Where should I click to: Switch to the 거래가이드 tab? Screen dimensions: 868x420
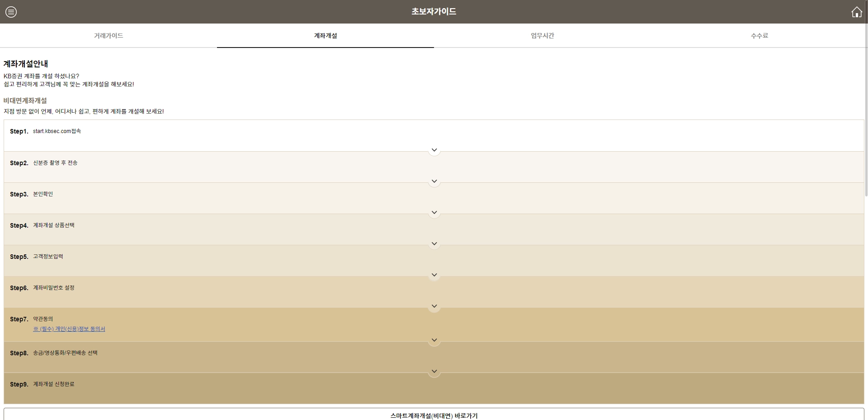108,36
